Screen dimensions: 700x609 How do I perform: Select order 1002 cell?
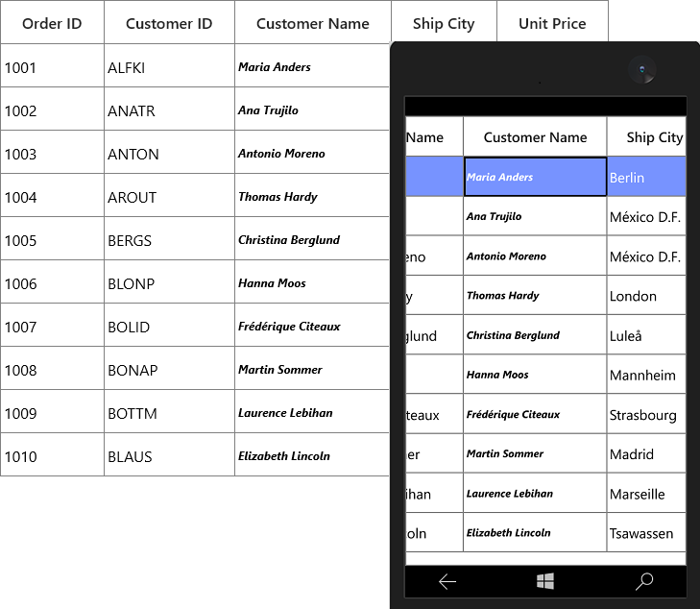click(52, 109)
